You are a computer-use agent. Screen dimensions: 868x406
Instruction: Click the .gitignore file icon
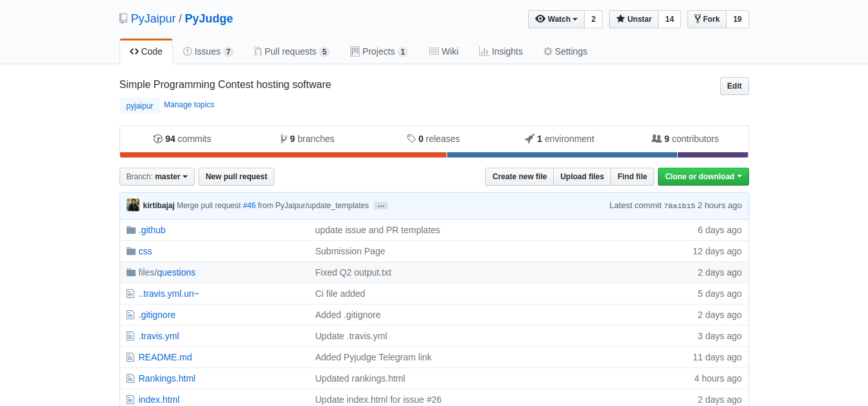(x=130, y=315)
